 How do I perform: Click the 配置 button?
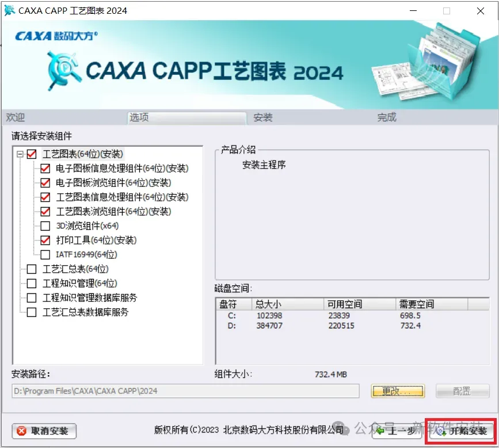point(462,390)
